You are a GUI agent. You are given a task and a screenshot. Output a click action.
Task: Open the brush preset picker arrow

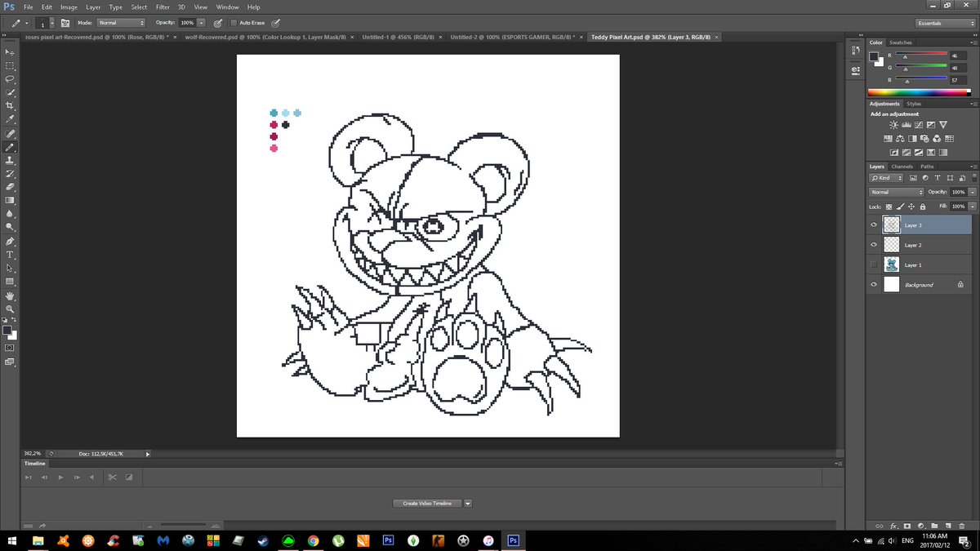click(x=52, y=23)
